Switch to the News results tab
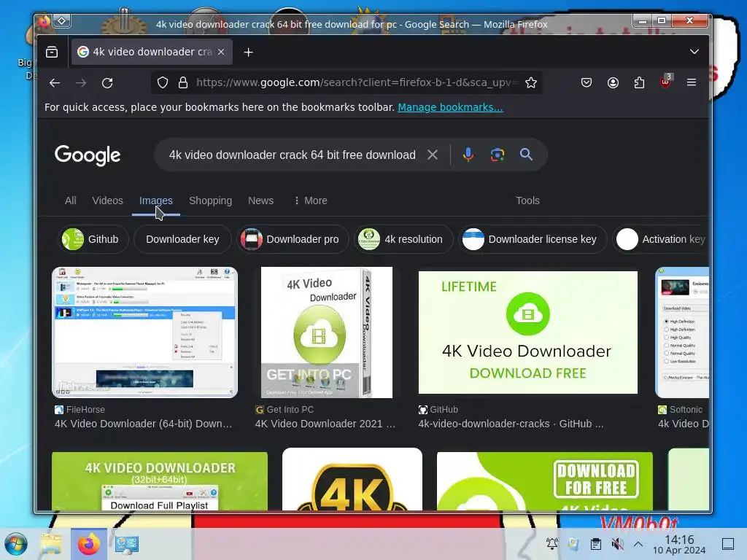 point(260,201)
